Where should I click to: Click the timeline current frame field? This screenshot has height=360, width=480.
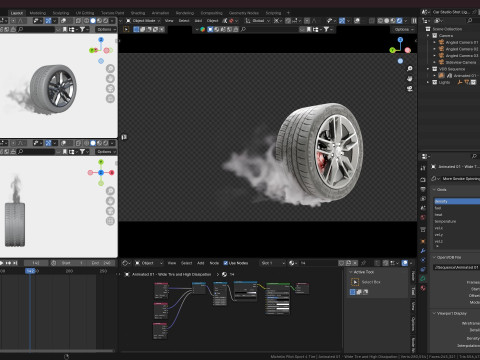pyautogui.click(x=36, y=263)
